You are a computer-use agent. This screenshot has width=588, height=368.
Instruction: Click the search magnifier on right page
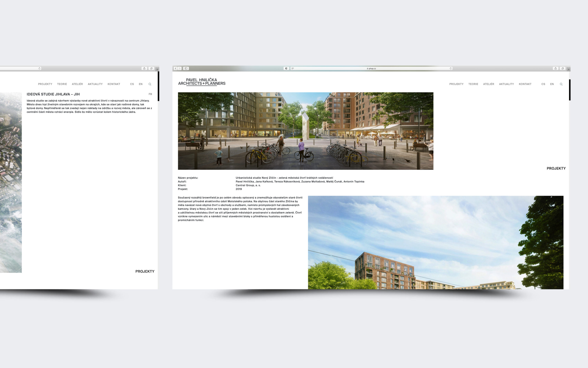pos(561,84)
